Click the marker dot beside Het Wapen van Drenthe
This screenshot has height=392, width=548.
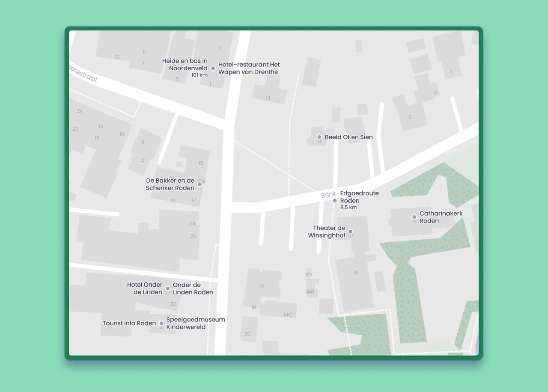213,68
